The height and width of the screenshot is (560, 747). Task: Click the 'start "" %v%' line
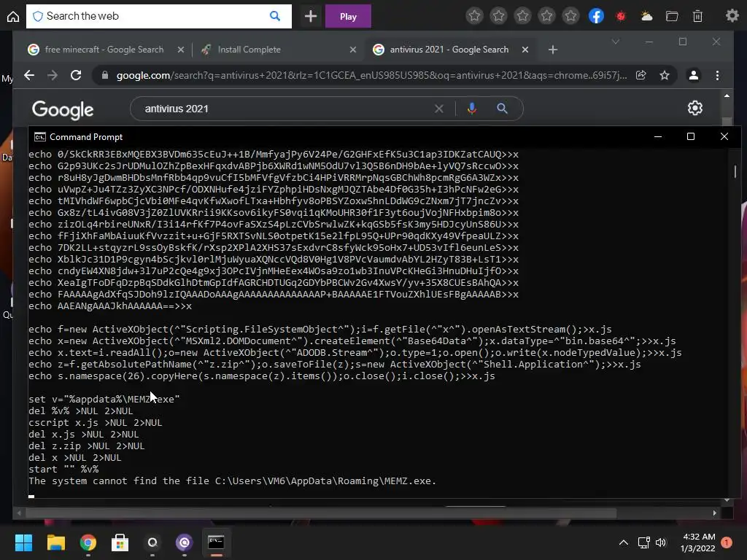point(64,469)
